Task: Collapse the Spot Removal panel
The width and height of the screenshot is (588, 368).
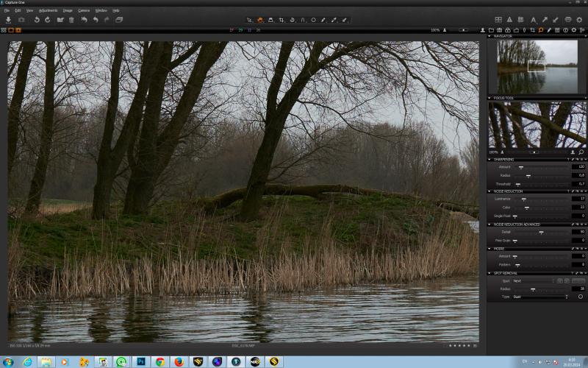Action: pyautogui.click(x=490, y=273)
